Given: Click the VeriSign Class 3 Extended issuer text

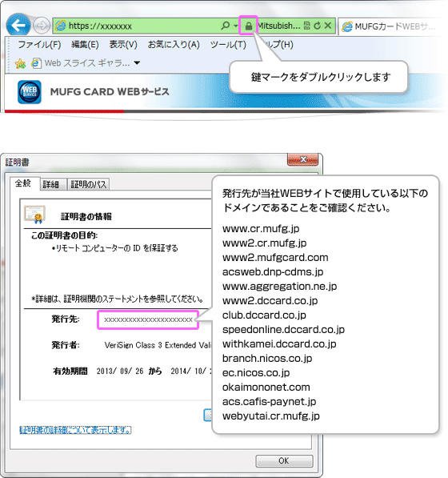Looking at the screenshot, I should tap(158, 345).
